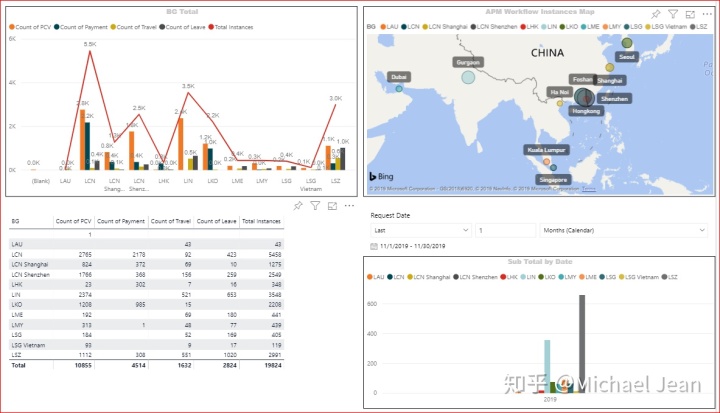Open the Last relative date dropdown
Screen dimensions: 720x413
click(421, 230)
